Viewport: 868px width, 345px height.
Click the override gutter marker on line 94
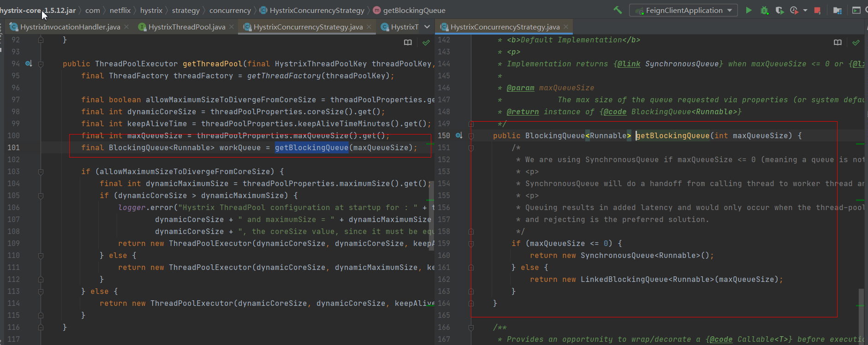coord(29,64)
